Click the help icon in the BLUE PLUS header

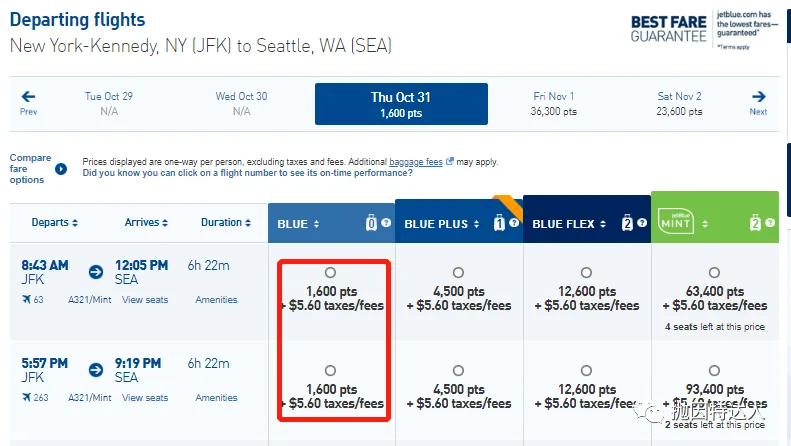514,222
